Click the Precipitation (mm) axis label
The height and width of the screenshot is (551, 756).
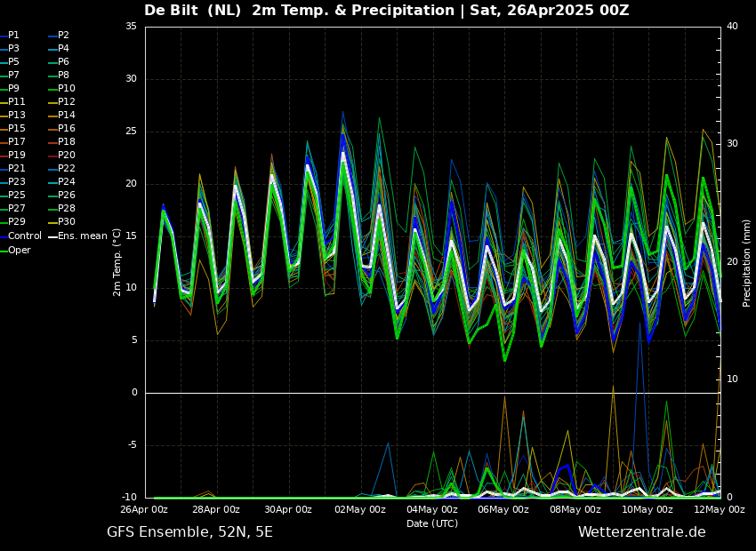pyautogui.click(x=746, y=262)
